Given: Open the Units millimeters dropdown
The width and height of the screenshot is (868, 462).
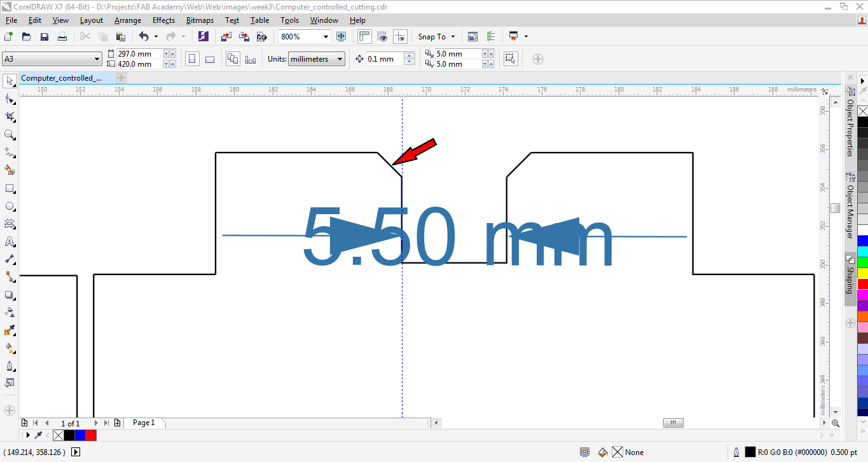Looking at the screenshot, I should point(317,59).
